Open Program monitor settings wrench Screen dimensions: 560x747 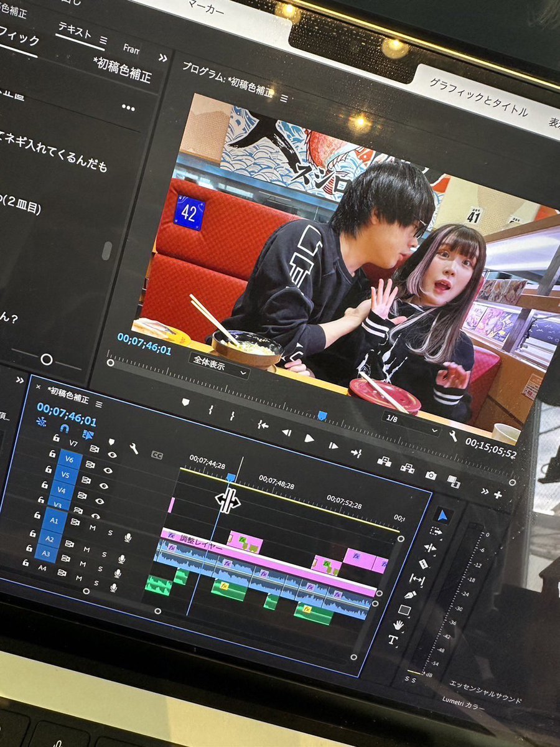click(x=453, y=436)
